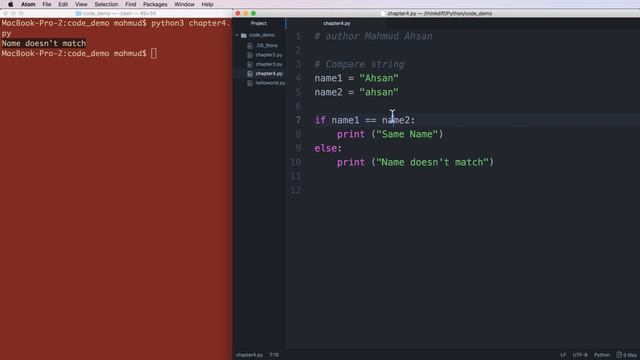
Task: Select chapter4.py in the tree view
Action: tap(269, 73)
